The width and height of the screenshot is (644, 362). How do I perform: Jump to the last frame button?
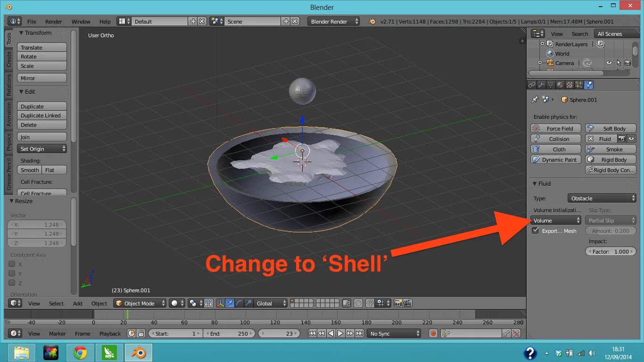(x=359, y=333)
